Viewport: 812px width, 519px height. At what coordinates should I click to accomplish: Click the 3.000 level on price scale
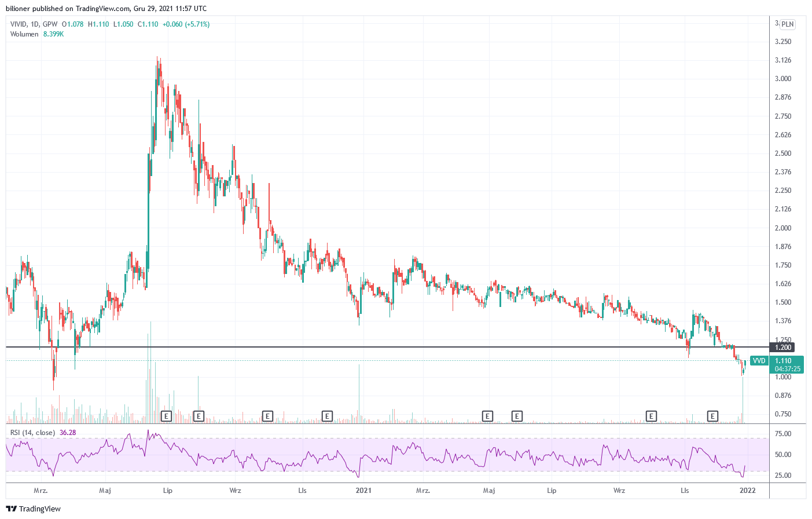pyautogui.click(x=783, y=79)
